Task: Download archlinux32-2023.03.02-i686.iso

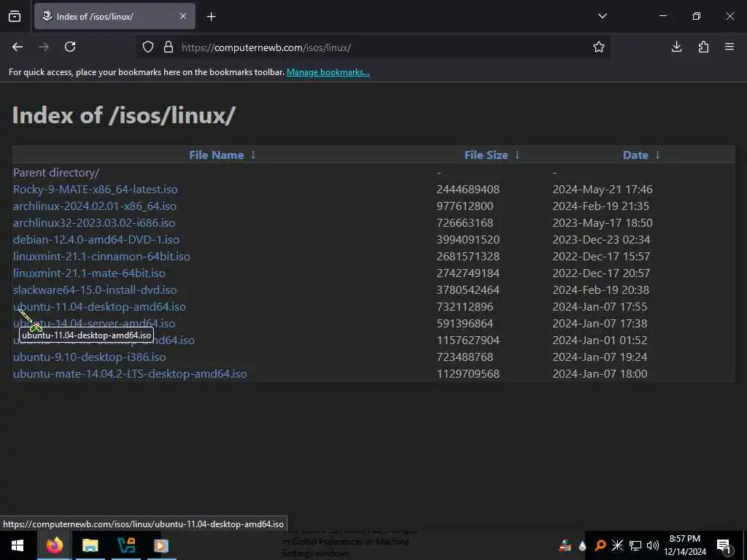Action: 94,222
